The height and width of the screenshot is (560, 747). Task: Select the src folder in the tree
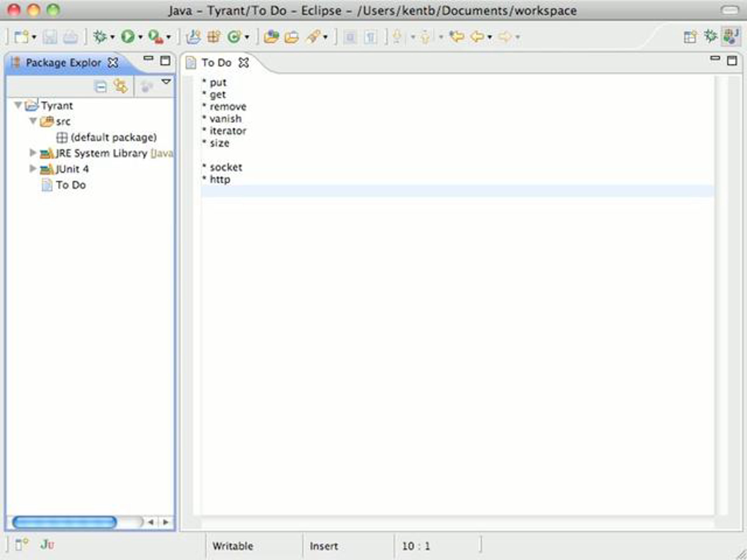click(x=63, y=122)
